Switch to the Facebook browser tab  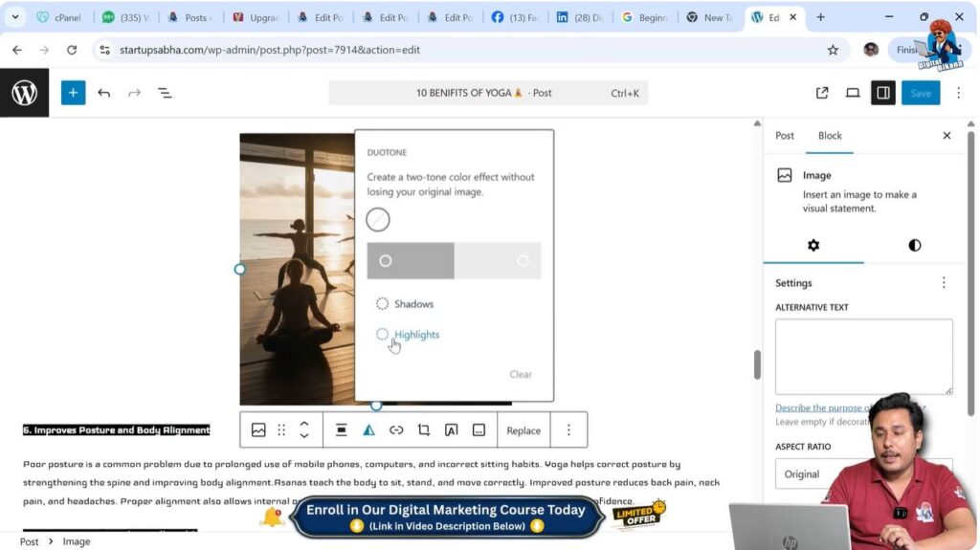click(515, 17)
